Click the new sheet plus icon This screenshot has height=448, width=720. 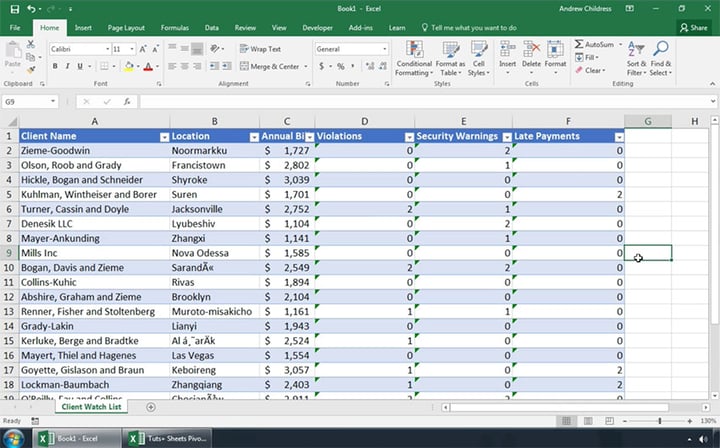151,407
